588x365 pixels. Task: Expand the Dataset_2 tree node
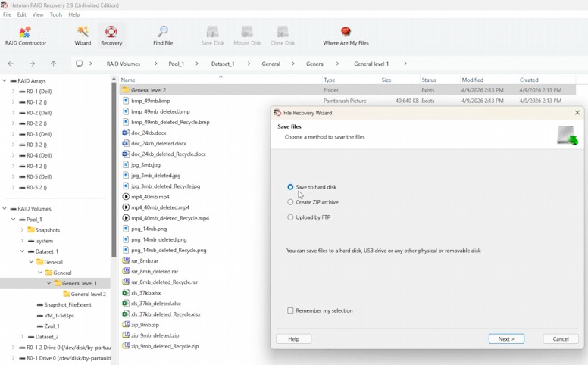[22, 336]
